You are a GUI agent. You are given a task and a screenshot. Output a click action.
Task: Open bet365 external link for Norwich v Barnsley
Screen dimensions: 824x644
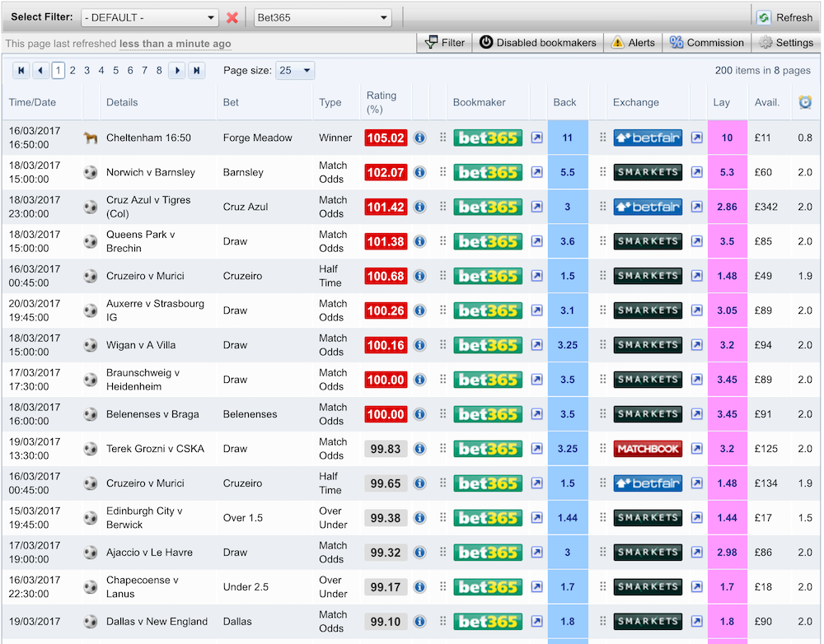[536, 173]
